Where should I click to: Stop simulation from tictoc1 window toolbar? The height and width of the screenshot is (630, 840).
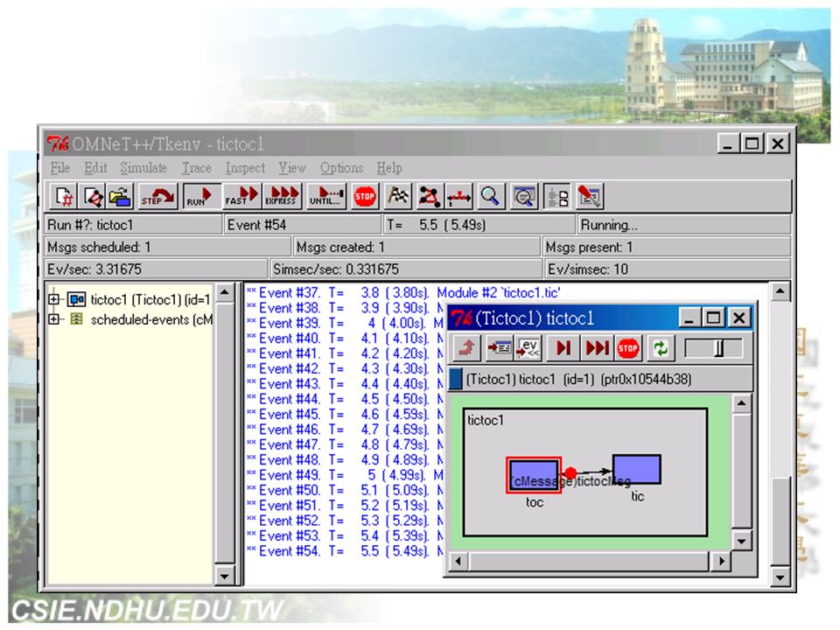click(x=627, y=349)
